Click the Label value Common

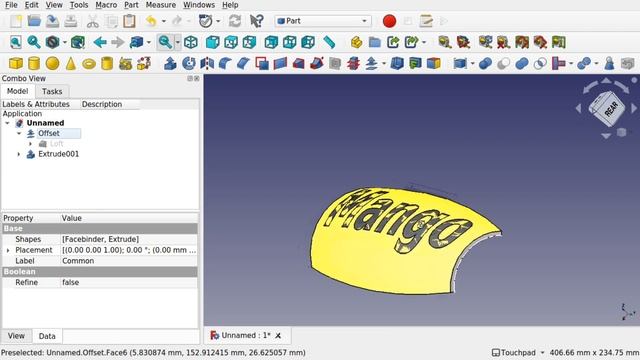pyautogui.click(x=129, y=261)
